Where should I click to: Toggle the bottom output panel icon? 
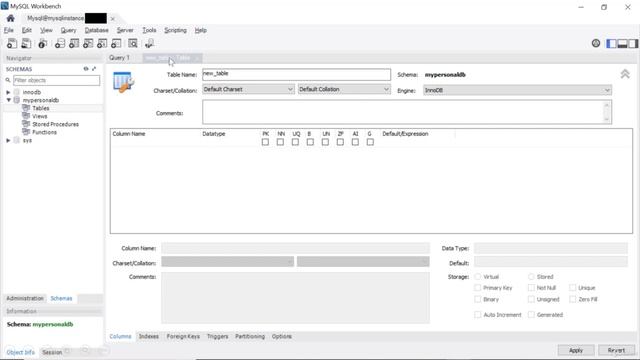click(622, 44)
